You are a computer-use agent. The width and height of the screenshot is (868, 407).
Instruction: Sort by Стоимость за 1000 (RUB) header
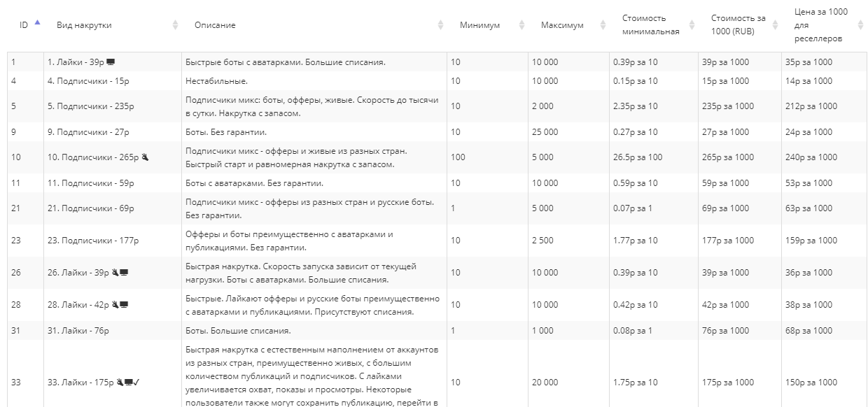click(x=775, y=25)
